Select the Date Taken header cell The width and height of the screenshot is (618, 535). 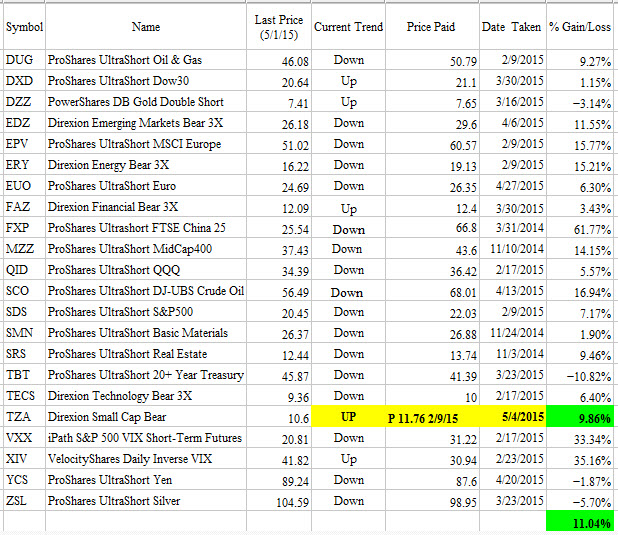[x=512, y=27]
